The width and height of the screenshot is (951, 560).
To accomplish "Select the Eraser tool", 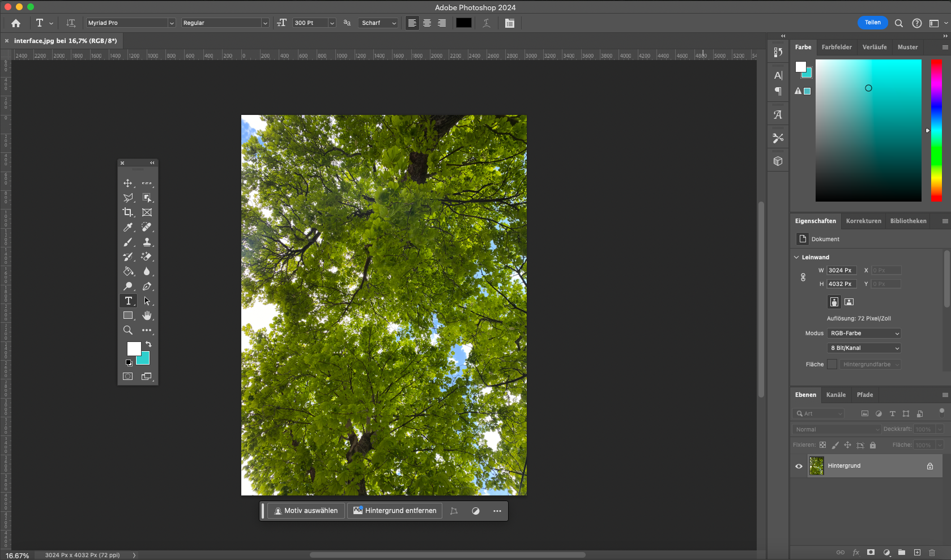I will [147, 257].
